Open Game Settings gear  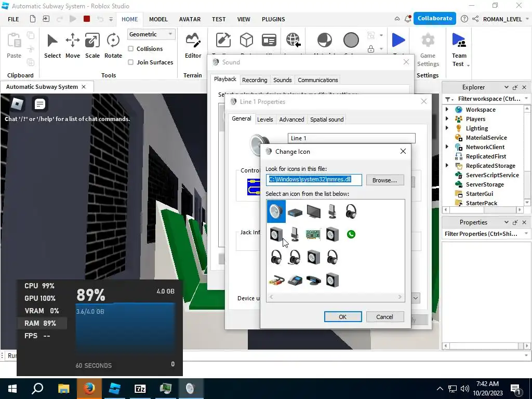click(428, 49)
